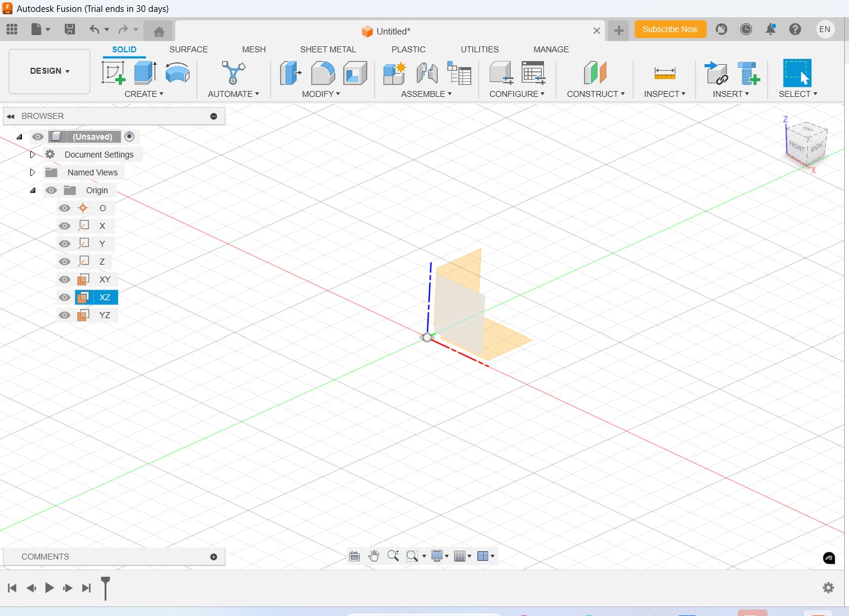This screenshot has height=616, width=849.
Task: Select the Offset Plane construct tool
Action: tap(595, 73)
